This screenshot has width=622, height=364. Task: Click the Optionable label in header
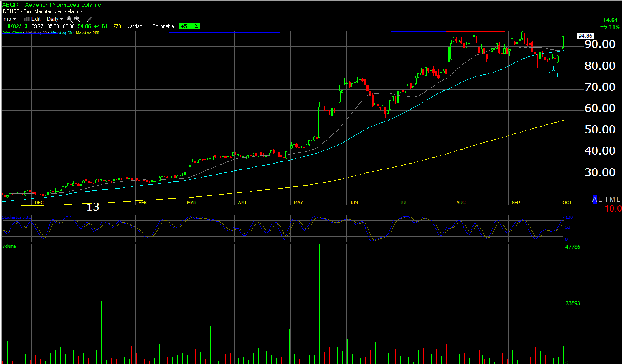click(x=163, y=26)
